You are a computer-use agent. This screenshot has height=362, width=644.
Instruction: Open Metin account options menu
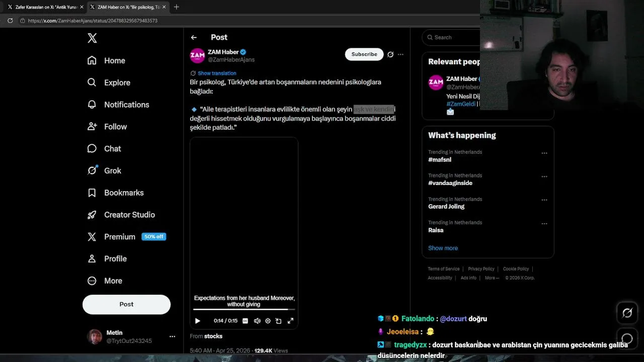(172, 336)
